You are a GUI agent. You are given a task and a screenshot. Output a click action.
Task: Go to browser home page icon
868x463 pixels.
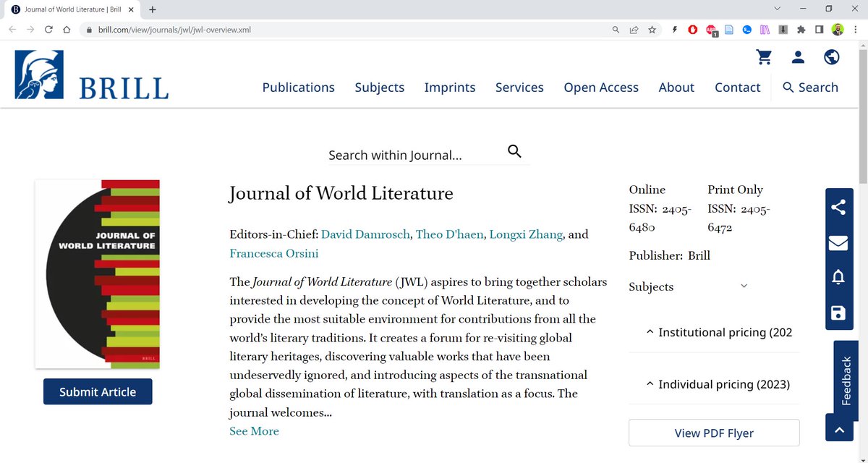tap(67, 30)
